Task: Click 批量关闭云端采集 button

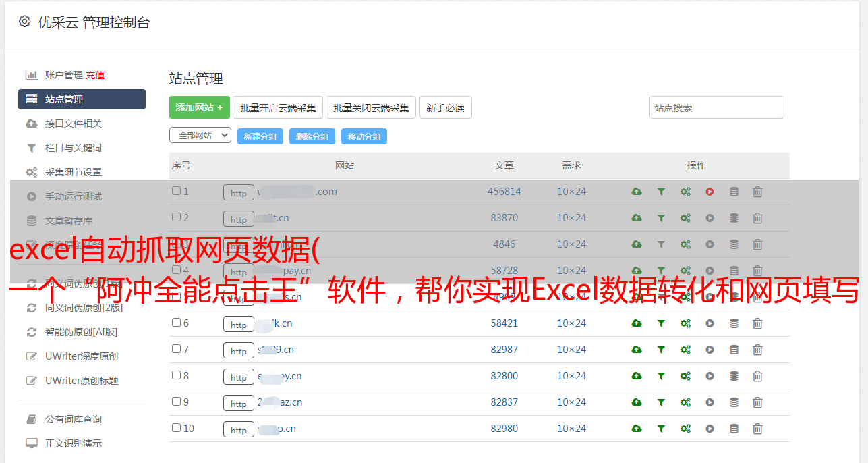Action: pos(371,107)
